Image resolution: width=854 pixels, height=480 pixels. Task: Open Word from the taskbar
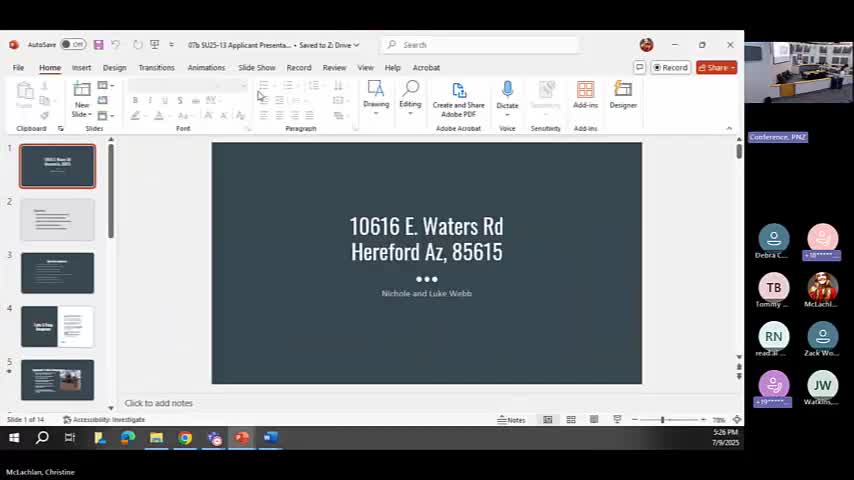coord(270,438)
